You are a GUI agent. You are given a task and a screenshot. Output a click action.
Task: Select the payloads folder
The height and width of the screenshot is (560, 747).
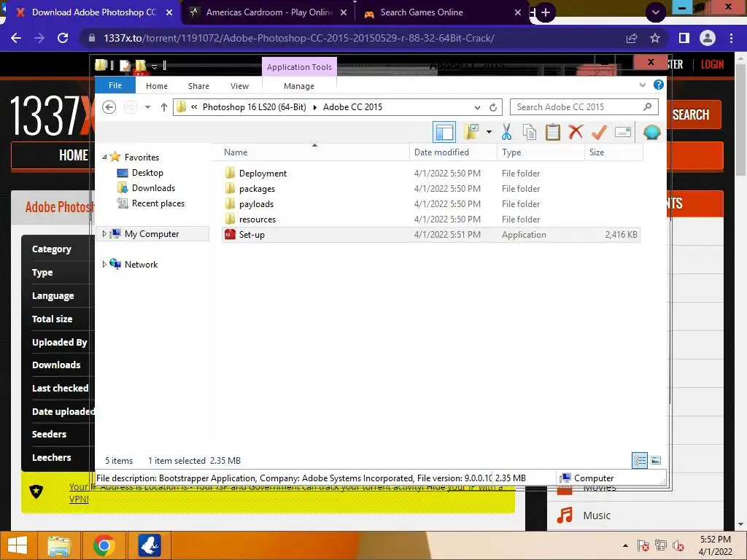pyautogui.click(x=256, y=204)
